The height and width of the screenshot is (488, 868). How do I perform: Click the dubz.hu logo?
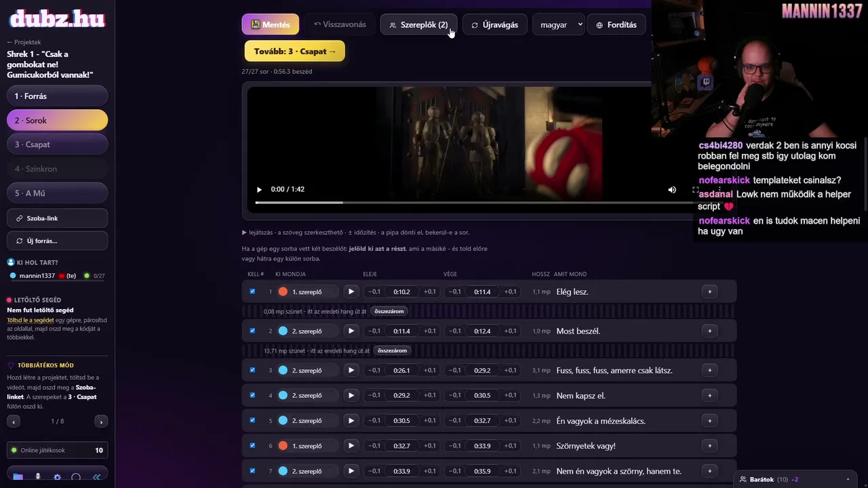58,18
